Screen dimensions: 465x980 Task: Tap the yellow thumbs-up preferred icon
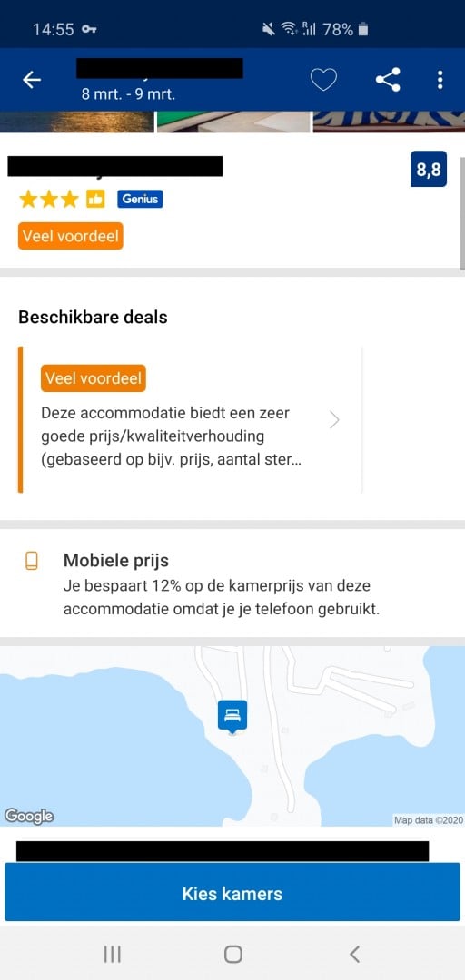click(95, 200)
